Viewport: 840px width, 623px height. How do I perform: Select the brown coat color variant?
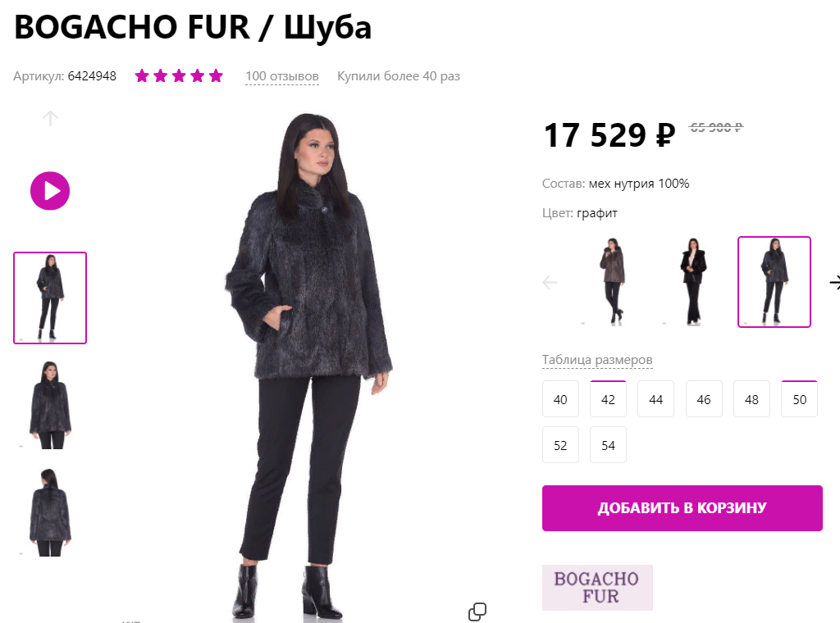612,281
